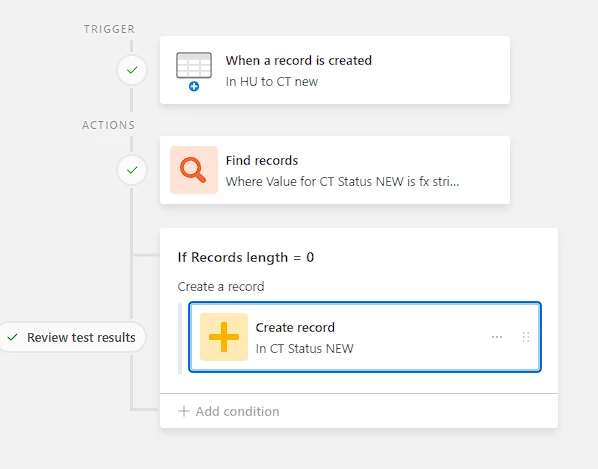Viewport: 598px width, 469px height.
Task: Select the Find records action title
Action: [262, 161]
